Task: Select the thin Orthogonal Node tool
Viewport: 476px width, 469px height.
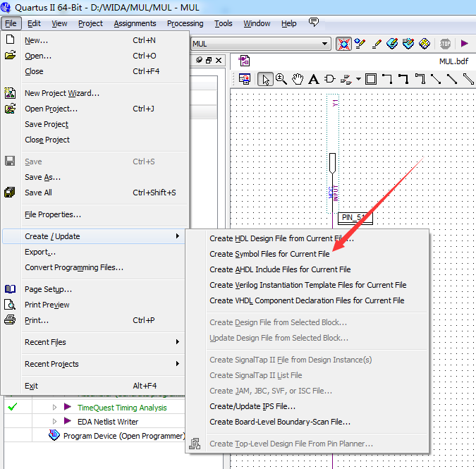Action: tap(387, 79)
